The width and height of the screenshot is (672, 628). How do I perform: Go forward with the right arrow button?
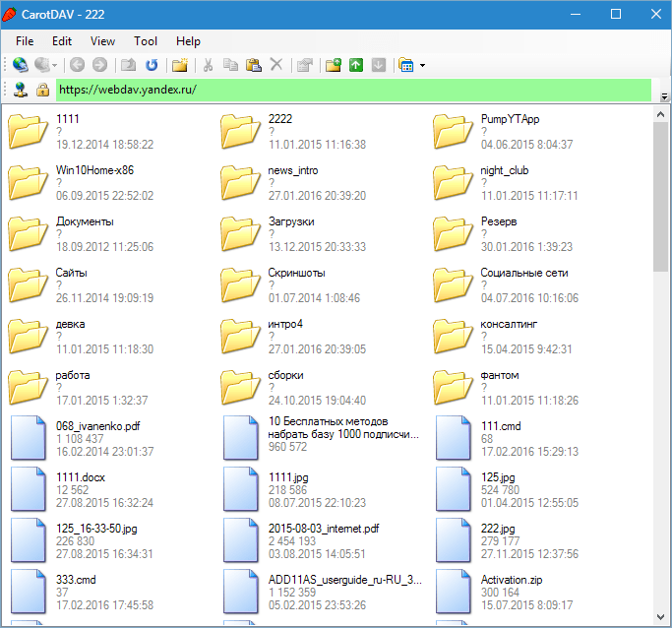pyautogui.click(x=99, y=65)
